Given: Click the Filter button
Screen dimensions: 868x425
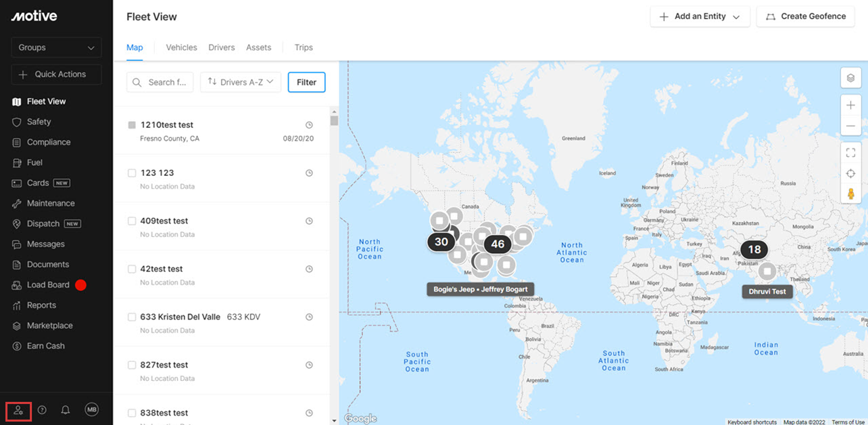Looking at the screenshot, I should (x=306, y=82).
